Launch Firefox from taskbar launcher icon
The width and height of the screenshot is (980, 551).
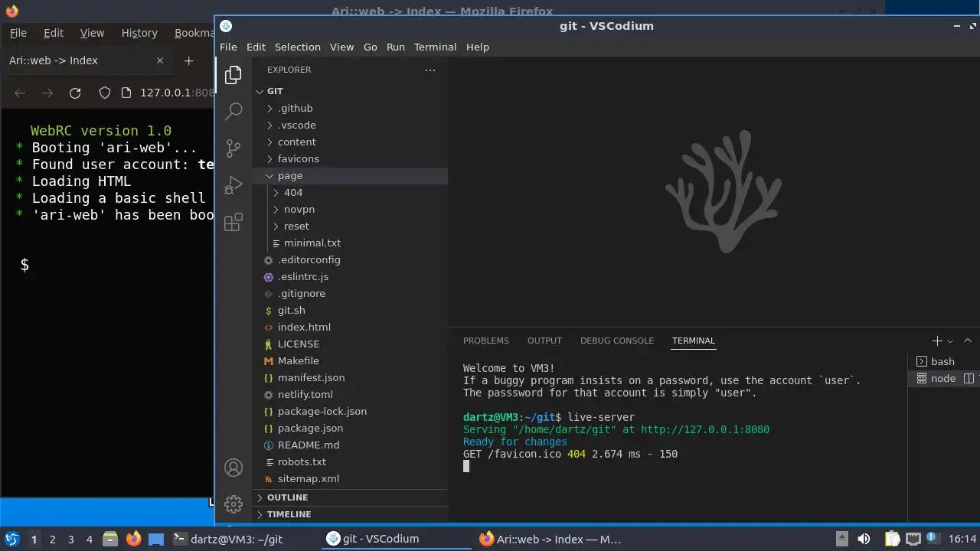[x=133, y=539]
